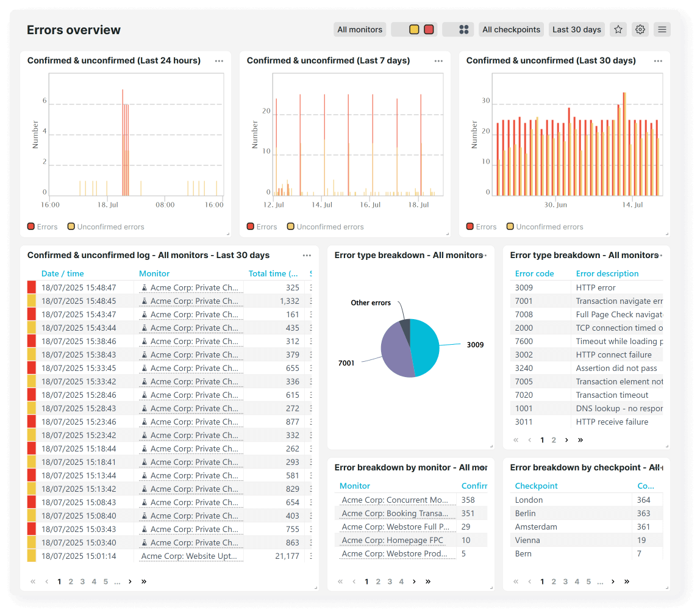The height and width of the screenshot is (615, 700).
Task: Click the hamburger menu icon top right
Action: [662, 29]
